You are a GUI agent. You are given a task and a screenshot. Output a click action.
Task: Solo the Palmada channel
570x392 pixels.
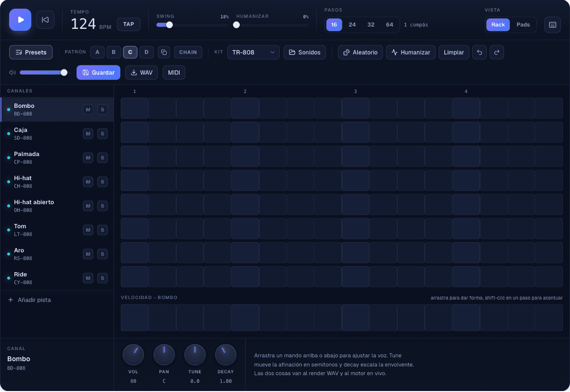click(x=103, y=158)
